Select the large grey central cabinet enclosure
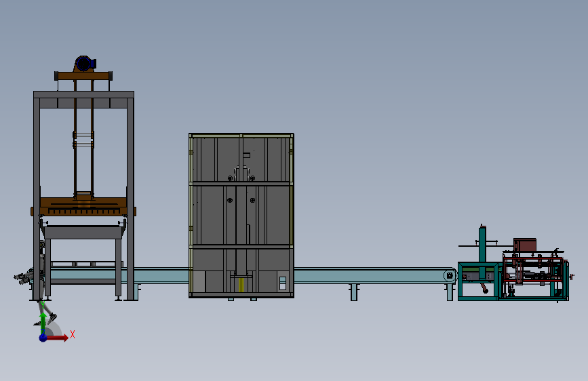 [x=241, y=216]
